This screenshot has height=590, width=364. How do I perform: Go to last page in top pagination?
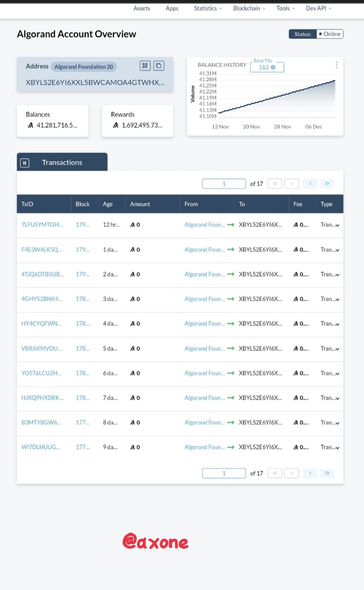click(x=327, y=183)
